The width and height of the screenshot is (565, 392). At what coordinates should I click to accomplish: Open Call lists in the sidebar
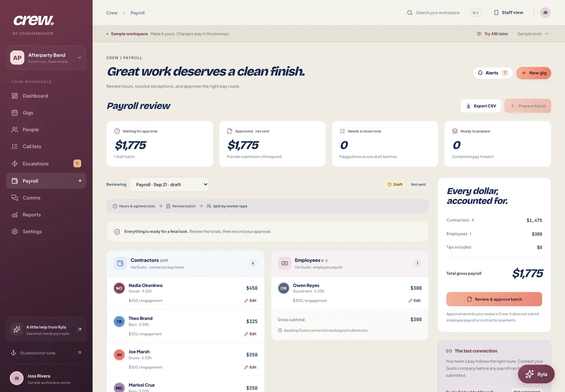[x=46, y=147]
